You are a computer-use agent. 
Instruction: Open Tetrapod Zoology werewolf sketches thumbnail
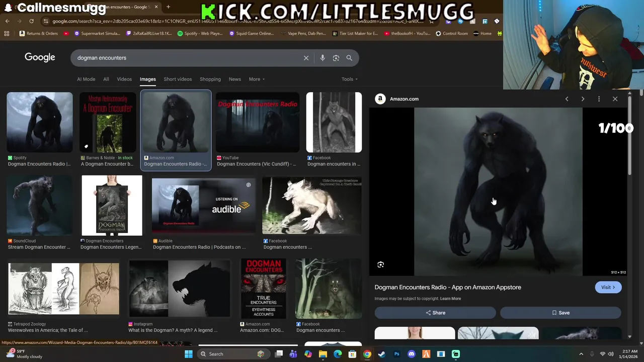[x=64, y=289]
